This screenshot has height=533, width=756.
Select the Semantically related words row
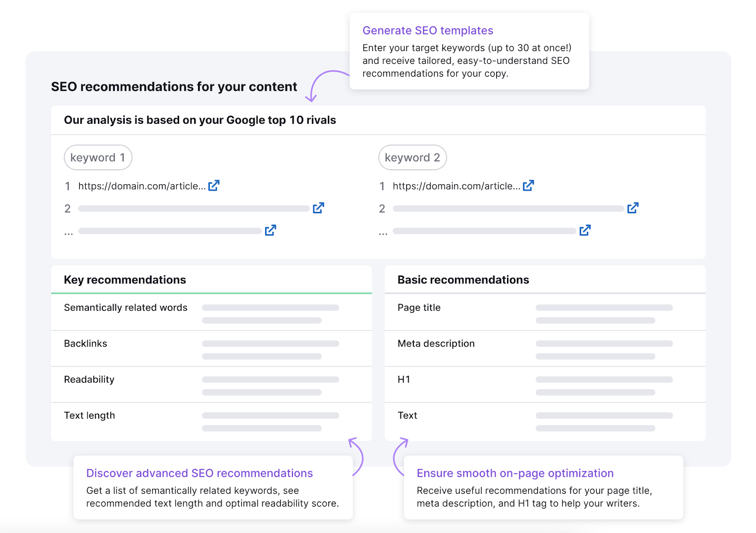(211, 313)
